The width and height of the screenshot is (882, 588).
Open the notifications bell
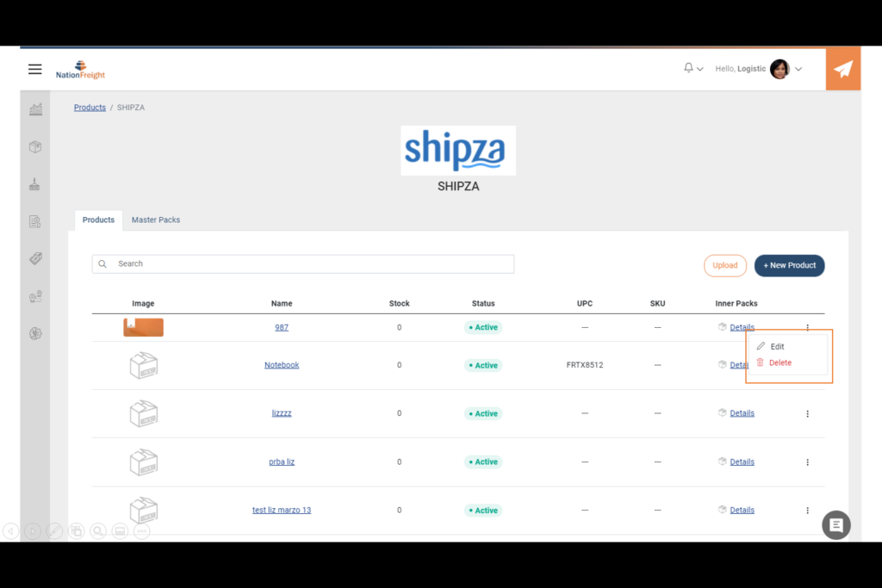pos(688,68)
